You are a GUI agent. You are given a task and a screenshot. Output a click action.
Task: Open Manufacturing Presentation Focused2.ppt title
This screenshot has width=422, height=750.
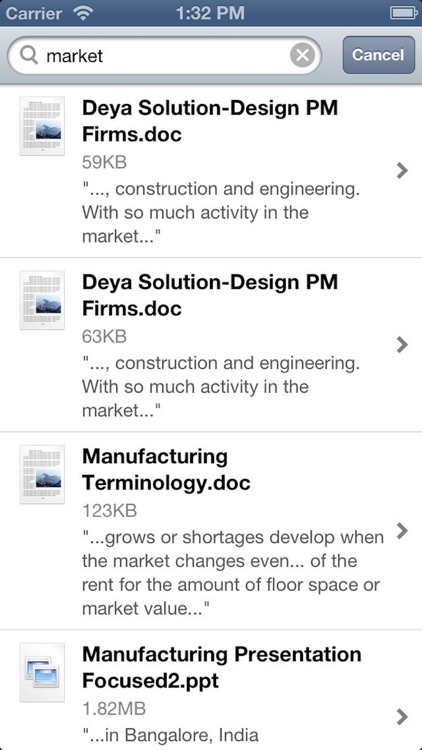pos(222,667)
